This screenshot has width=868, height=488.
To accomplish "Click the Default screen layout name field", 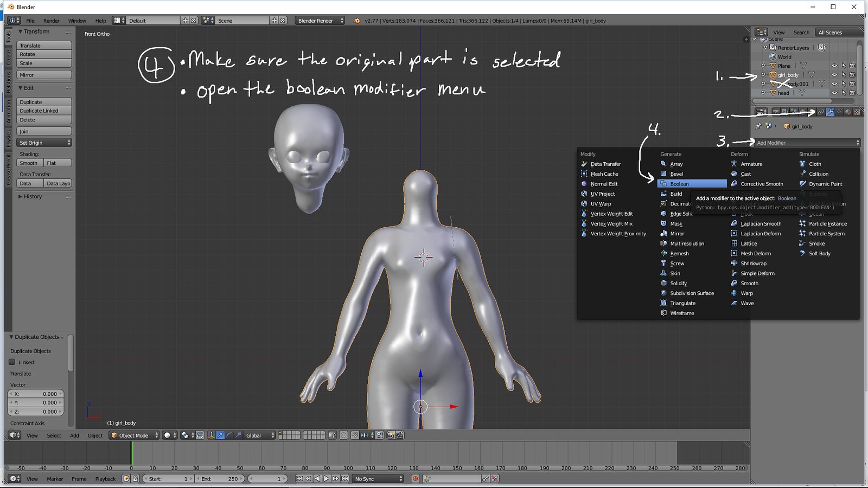I will [154, 21].
